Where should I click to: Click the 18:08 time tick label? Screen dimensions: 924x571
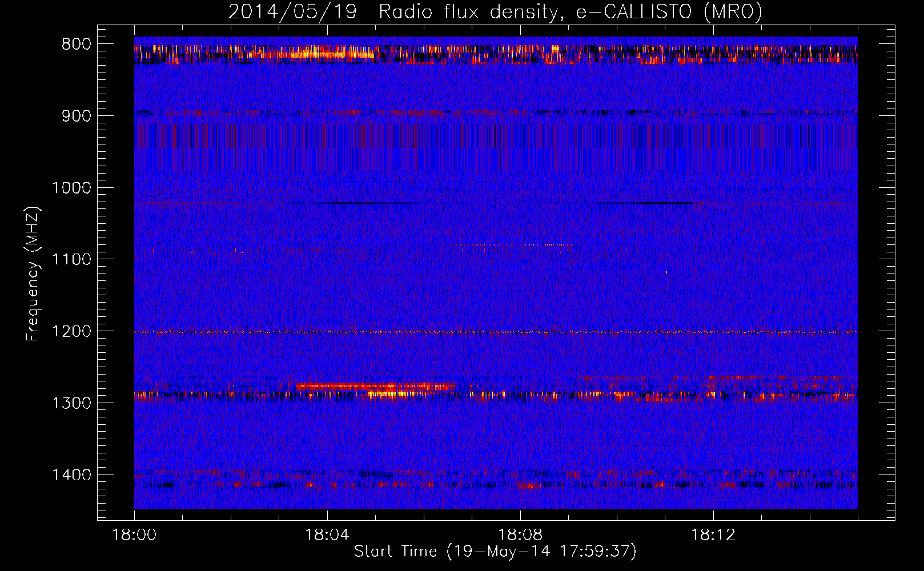(x=520, y=535)
